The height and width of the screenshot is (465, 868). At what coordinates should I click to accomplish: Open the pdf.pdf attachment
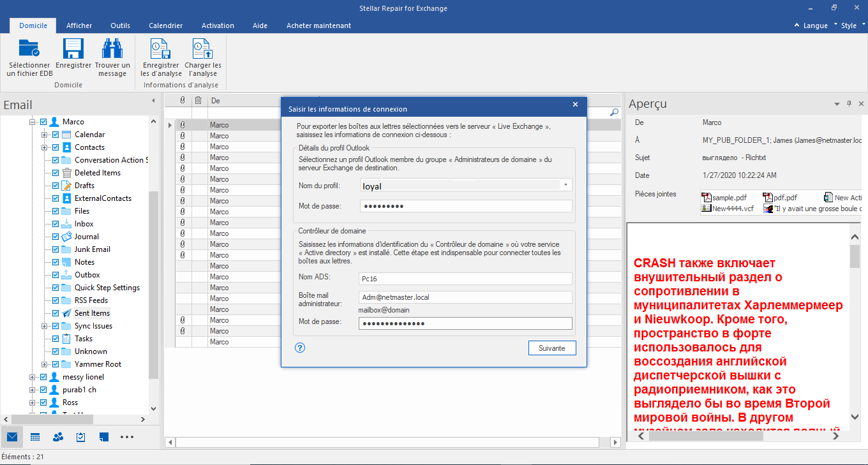pos(780,198)
